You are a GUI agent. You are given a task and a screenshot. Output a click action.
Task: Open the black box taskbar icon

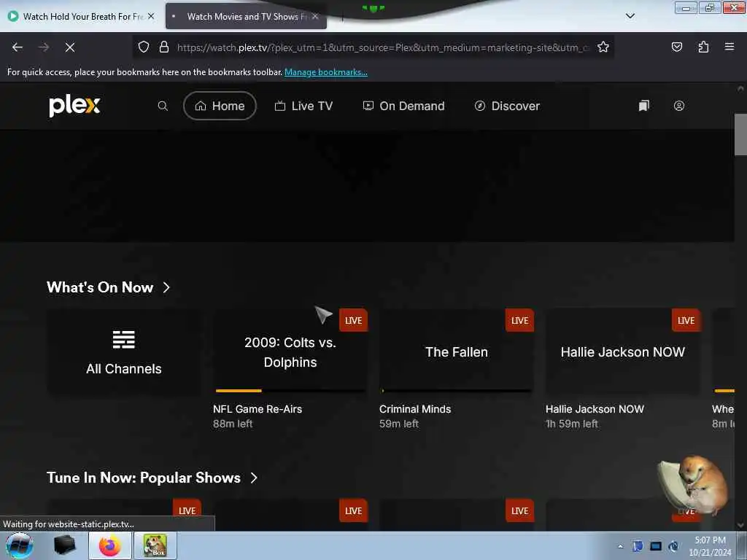(x=65, y=545)
